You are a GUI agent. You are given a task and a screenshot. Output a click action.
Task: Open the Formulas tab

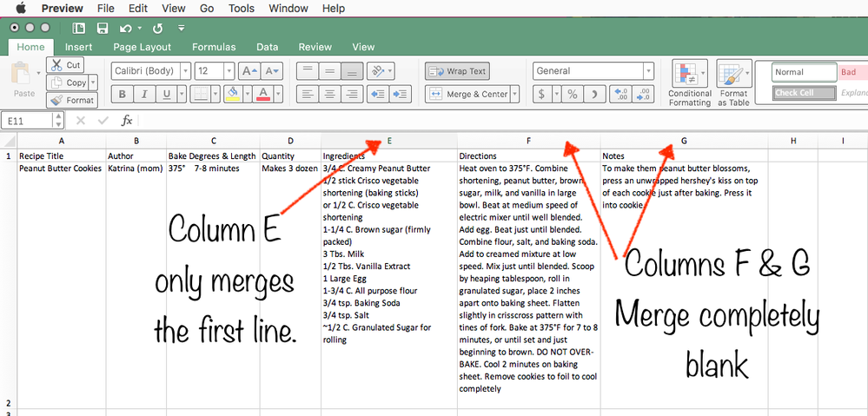(x=214, y=47)
